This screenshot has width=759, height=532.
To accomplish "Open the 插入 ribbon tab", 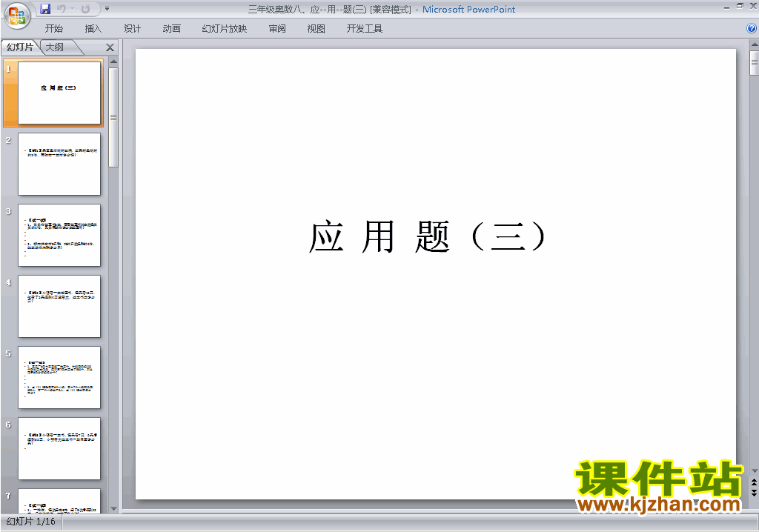I will (93, 29).
